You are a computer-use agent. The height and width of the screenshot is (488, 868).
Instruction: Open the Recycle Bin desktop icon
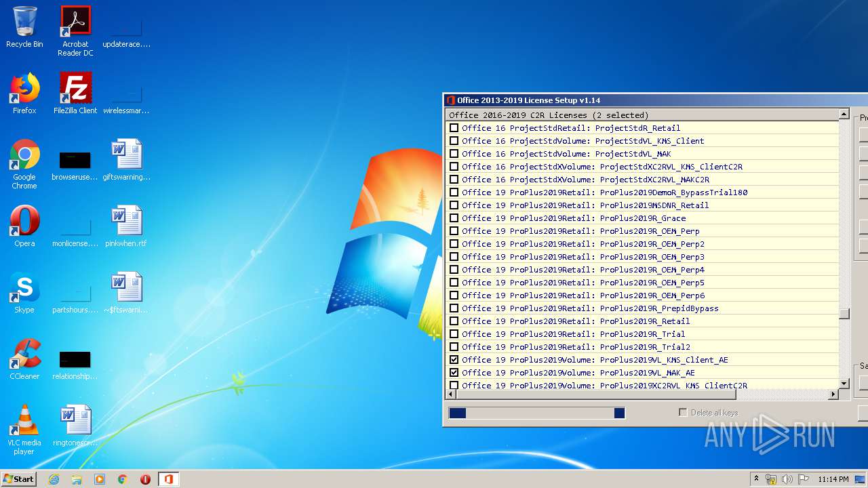point(24,28)
